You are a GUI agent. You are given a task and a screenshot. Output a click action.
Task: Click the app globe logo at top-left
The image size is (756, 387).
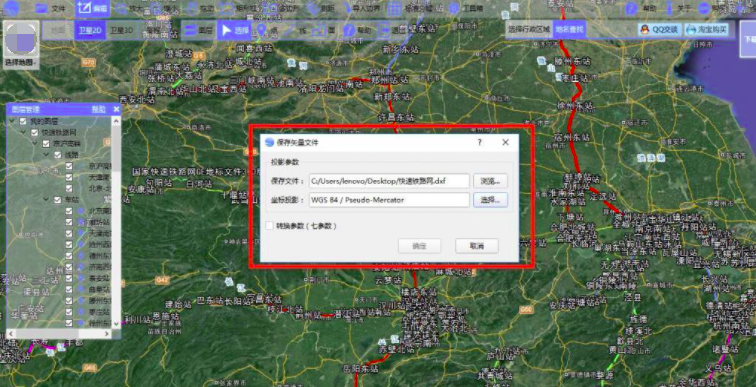click(11, 8)
